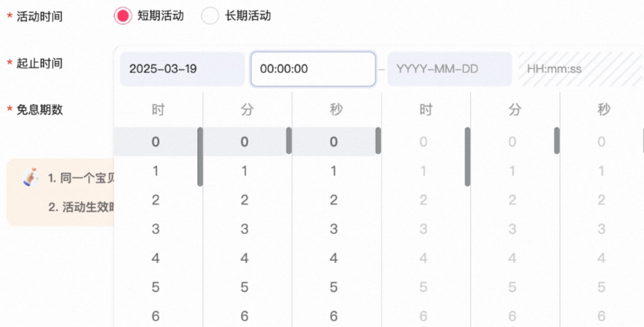Choose hour 5 in start time 时 column
The width and height of the screenshot is (644, 327).
(x=155, y=287)
